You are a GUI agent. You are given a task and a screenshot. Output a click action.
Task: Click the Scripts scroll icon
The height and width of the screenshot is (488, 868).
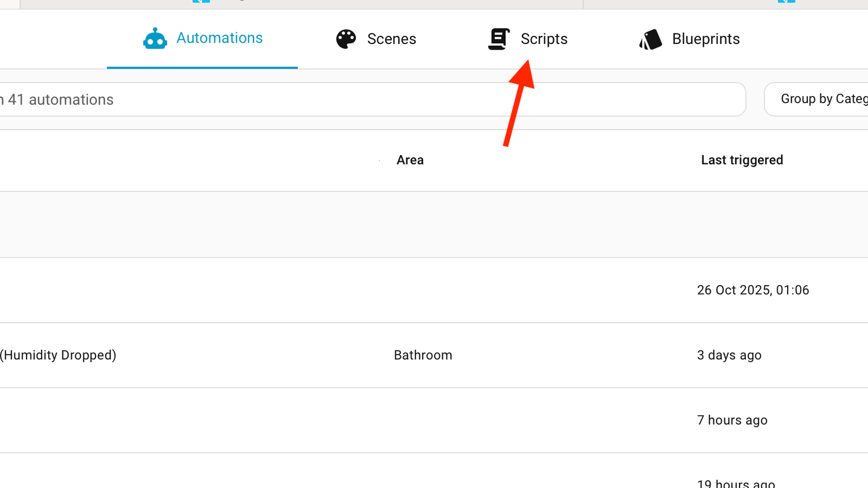(499, 39)
